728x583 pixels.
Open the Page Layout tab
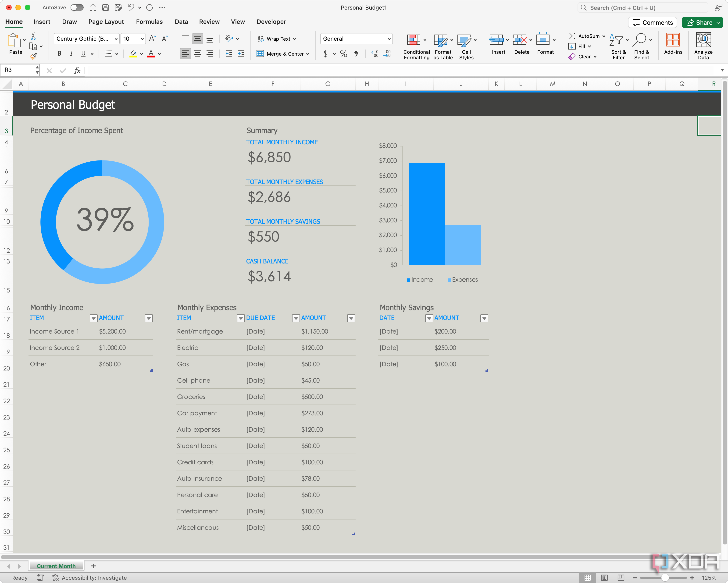106,21
